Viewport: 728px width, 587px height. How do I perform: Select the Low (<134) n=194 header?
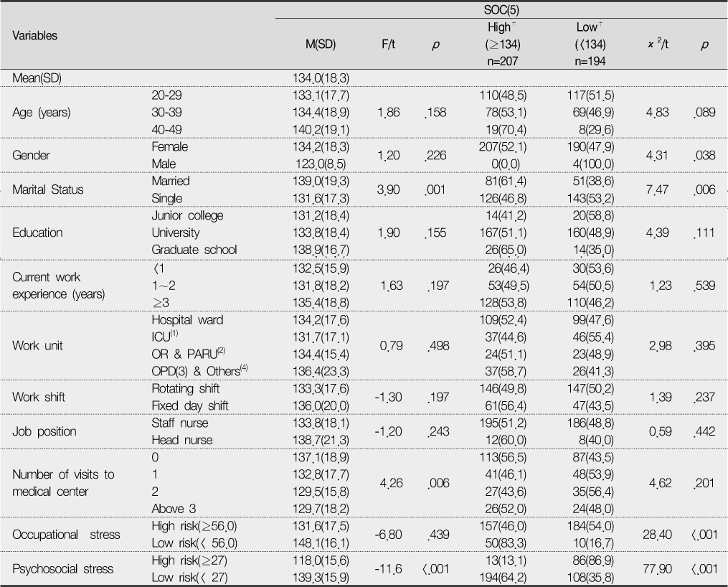point(590,44)
